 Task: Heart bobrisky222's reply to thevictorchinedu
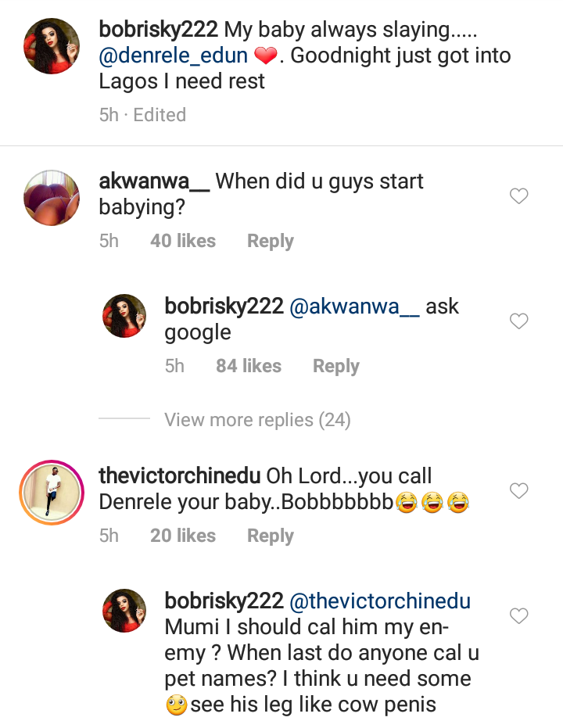click(519, 616)
